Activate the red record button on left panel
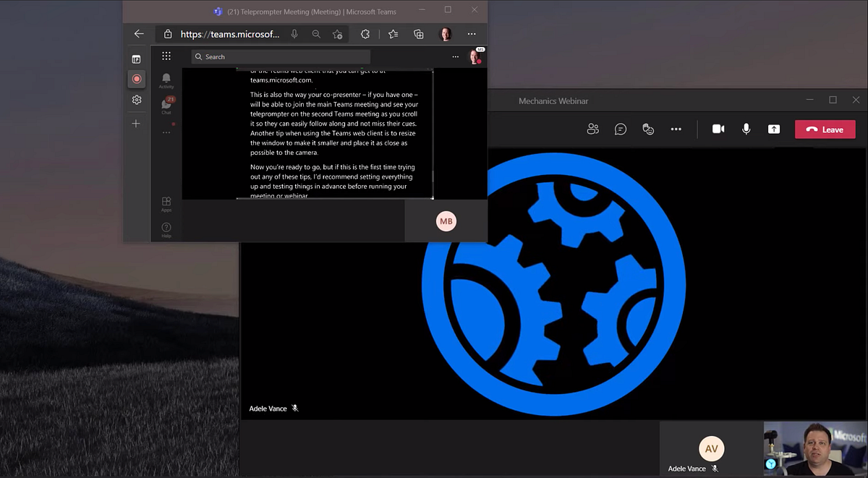The image size is (868, 478). click(x=136, y=79)
